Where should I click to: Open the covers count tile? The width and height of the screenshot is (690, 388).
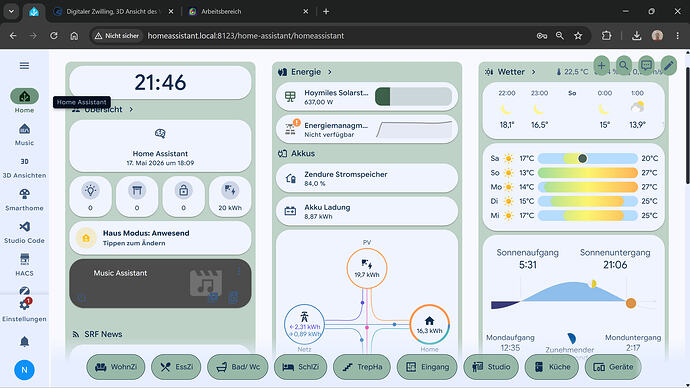[137, 197]
